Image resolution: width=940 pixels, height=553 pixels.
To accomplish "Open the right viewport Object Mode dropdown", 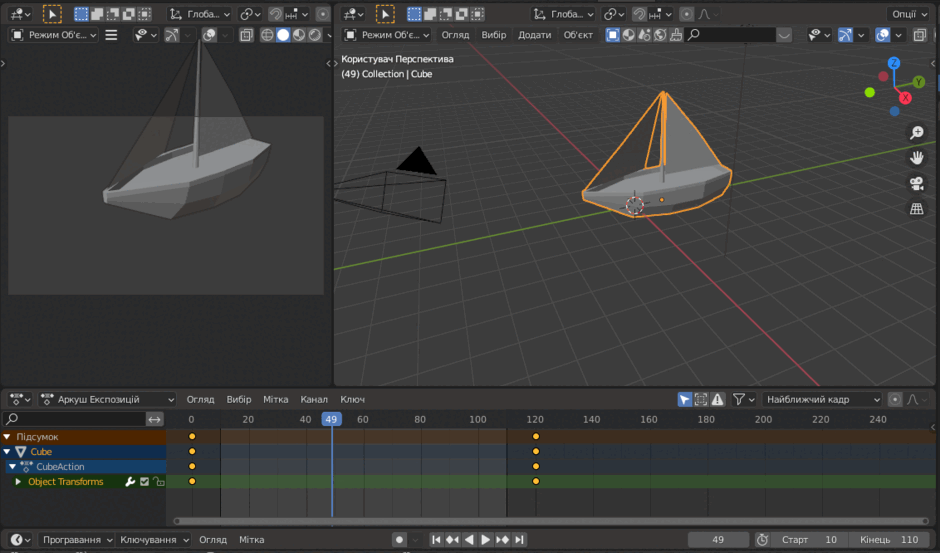I will (x=387, y=35).
